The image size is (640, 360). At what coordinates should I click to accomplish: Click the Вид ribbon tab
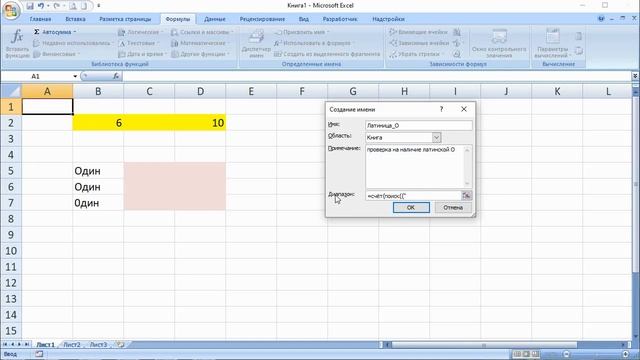click(303, 19)
